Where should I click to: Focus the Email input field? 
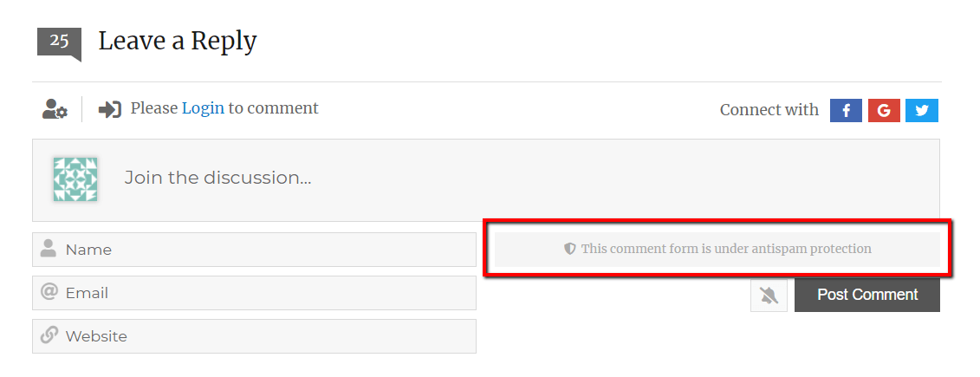tap(260, 293)
